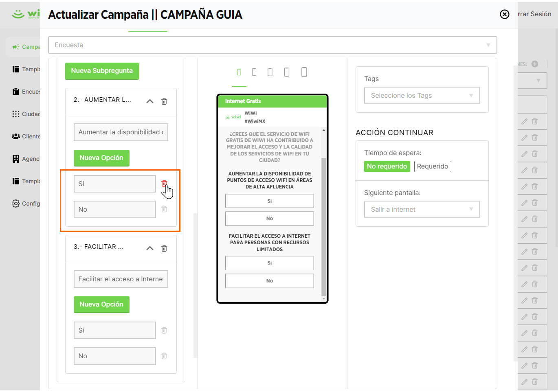The image size is (558, 392).
Task: Set wait time to 'Requerido'
Action: point(433,166)
